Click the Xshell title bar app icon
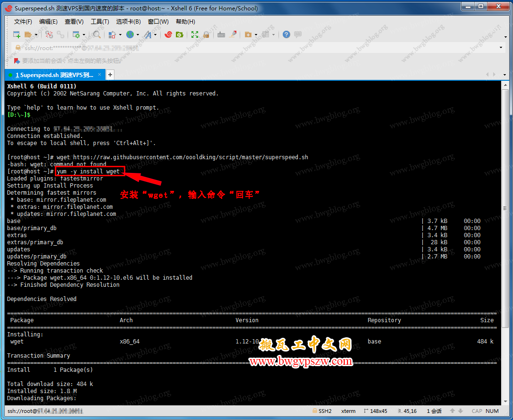Screen dimensions: 513x420 (9, 9)
